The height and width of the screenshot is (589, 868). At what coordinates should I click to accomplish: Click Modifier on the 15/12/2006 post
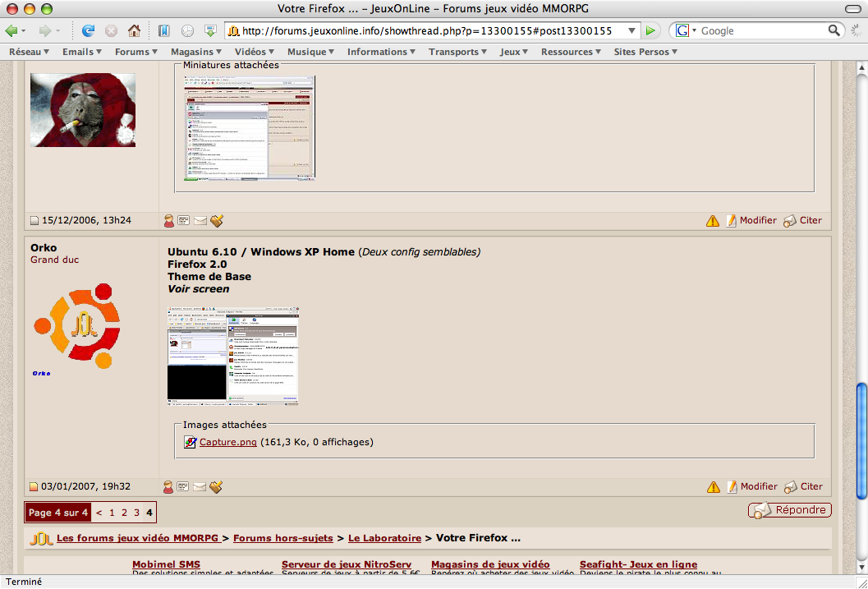point(751,220)
